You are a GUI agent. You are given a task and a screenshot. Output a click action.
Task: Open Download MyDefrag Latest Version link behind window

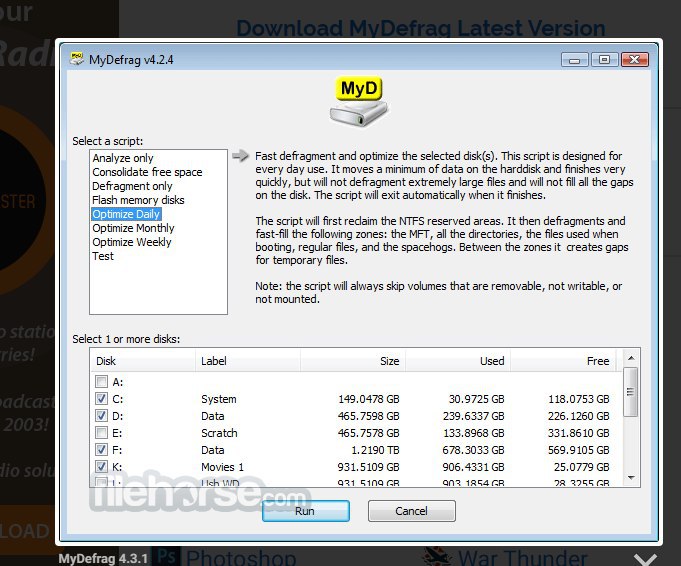(421, 28)
